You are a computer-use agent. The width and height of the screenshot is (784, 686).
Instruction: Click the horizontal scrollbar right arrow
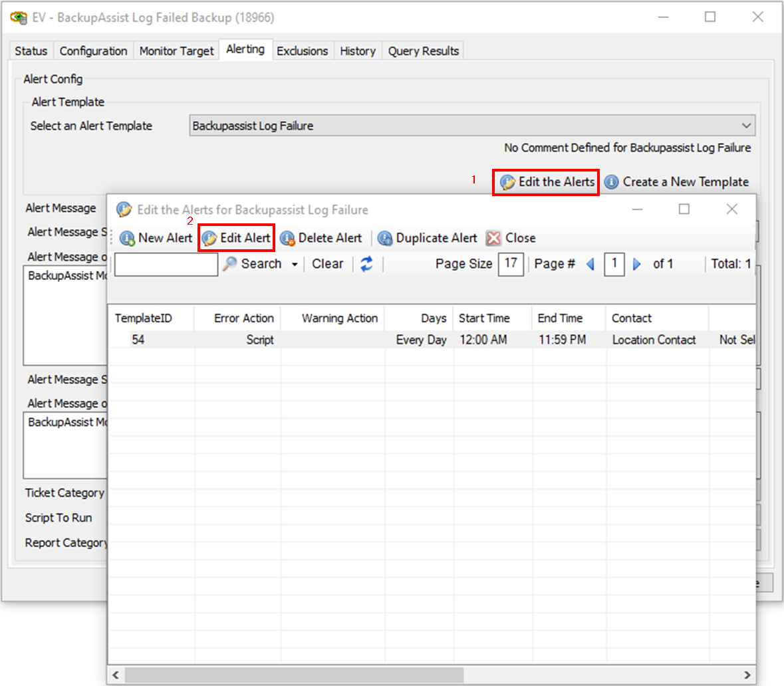click(747, 675)
